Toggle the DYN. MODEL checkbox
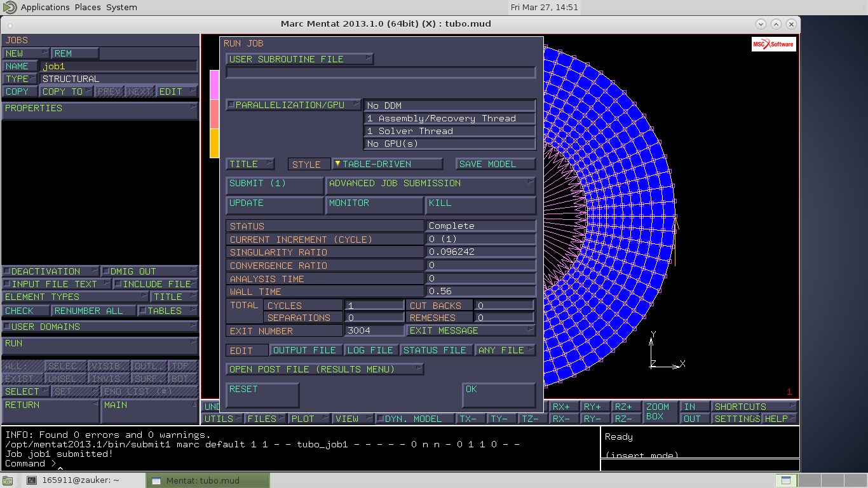 point(380,419)
